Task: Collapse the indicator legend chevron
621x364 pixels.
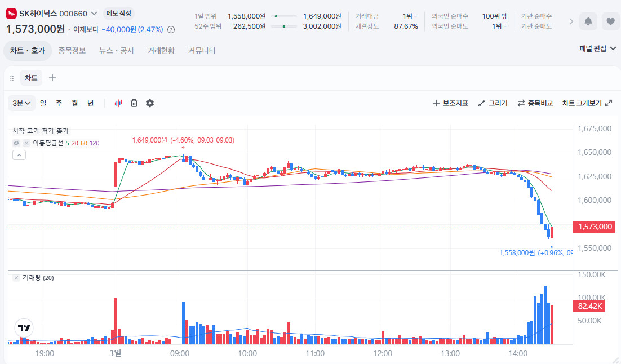Action: 19,155
